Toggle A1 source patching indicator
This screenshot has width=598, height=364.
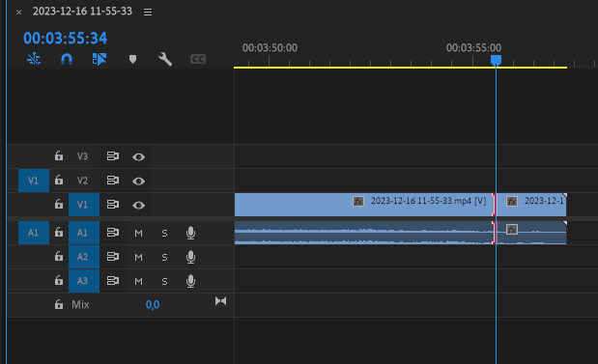click(34, 233)
